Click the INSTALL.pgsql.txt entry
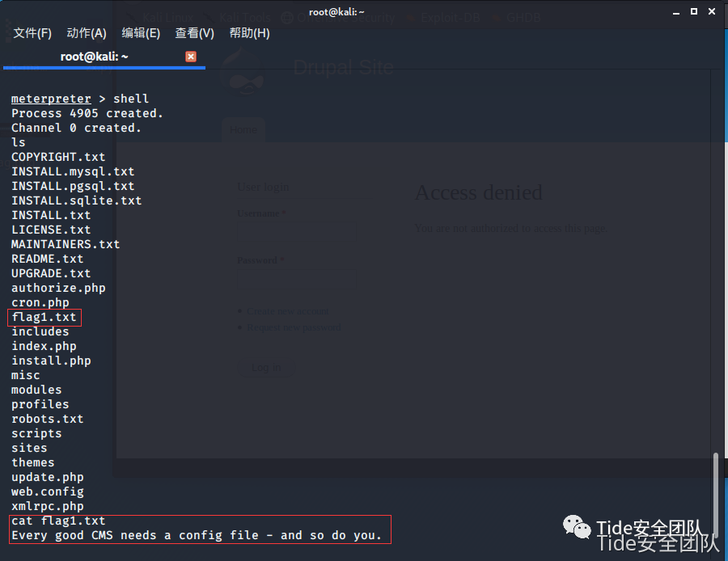This screenshot has height=561, width=728. coord(73,186)
